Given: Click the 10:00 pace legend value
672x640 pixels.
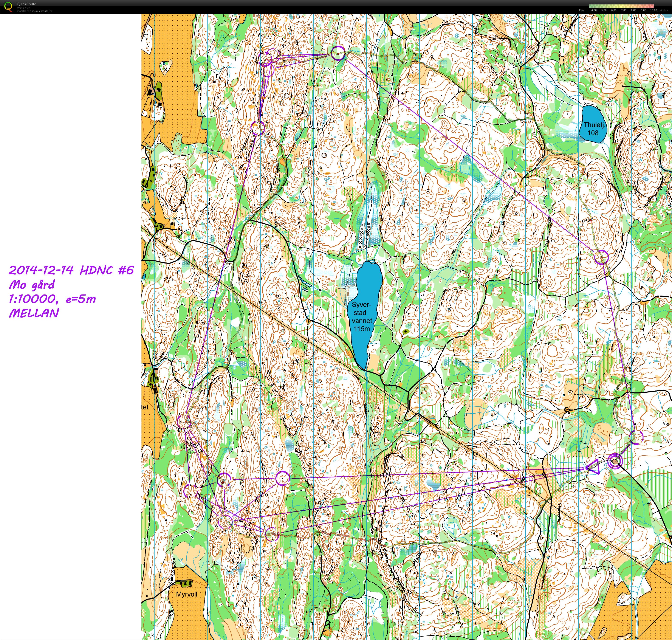Looking at the screenshot, I should tap(653, 10).
